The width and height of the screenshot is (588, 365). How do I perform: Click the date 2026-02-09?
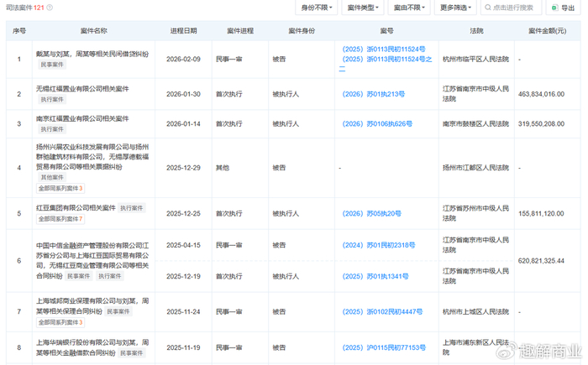pos(183,60)
